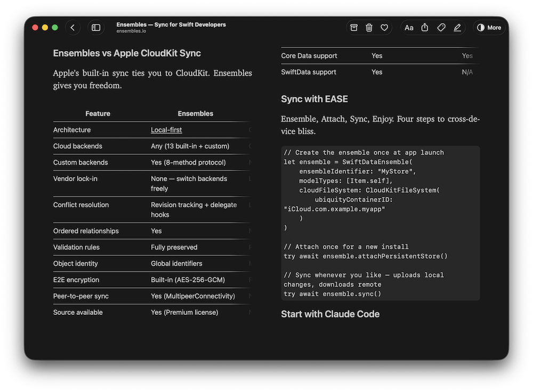
Task: Click the 'try await ensemble.sync()' code line
Action: click(x=333, y=294)
